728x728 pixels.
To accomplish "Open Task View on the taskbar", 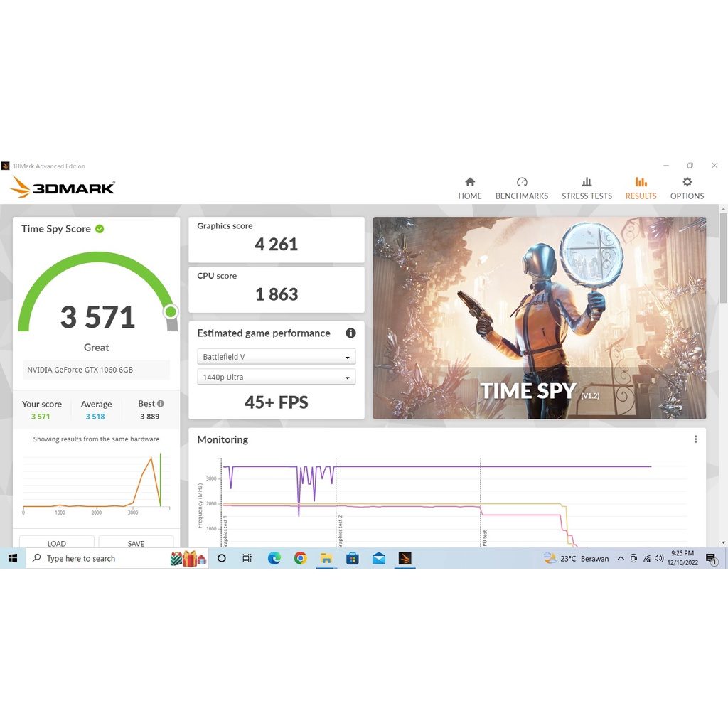I will click(247, 558).
